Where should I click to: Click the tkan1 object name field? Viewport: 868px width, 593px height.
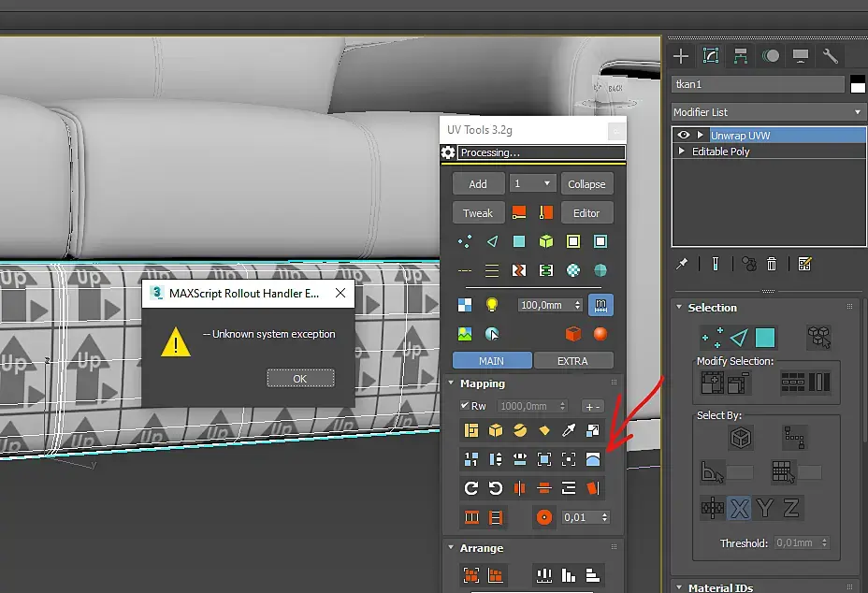(758, 84)
